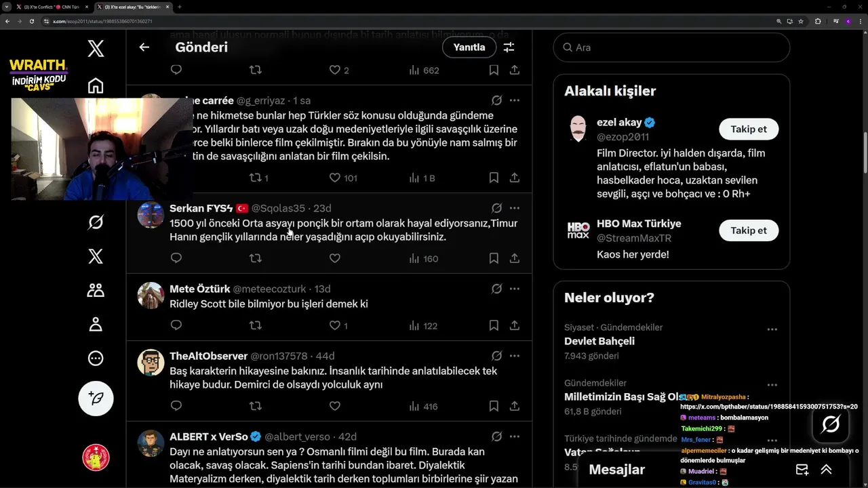
Task: Share the Serkan FYS post
Action: pyautogui.click(x=515, y=258)
